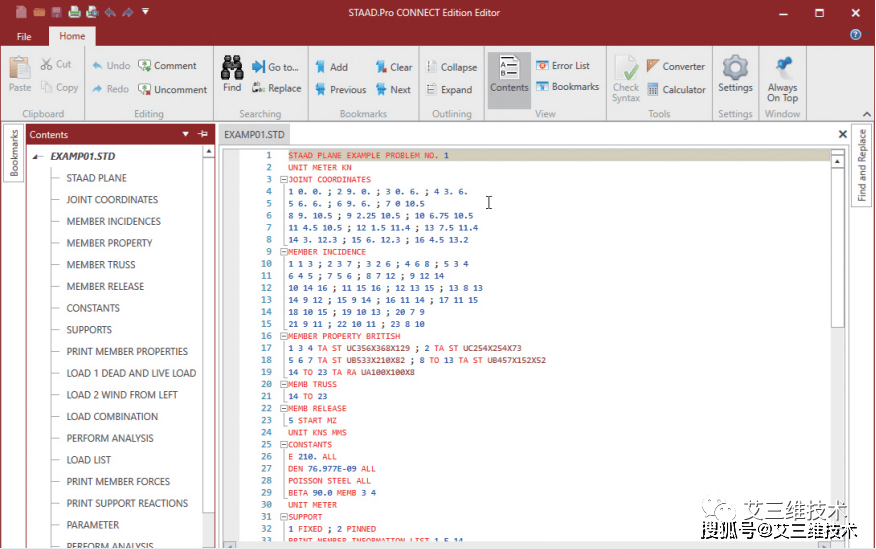The height and width of the screenshot is (549, 876).
Task: Click the Cut scissors icon
Action: click(x=46, y=64)
